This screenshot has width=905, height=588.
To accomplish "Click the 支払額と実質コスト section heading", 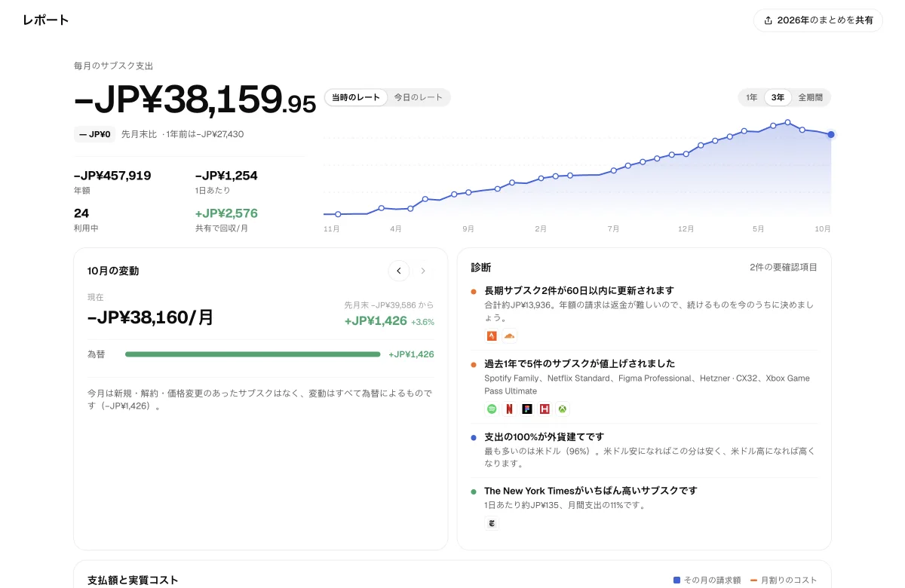I will [133, 580].
